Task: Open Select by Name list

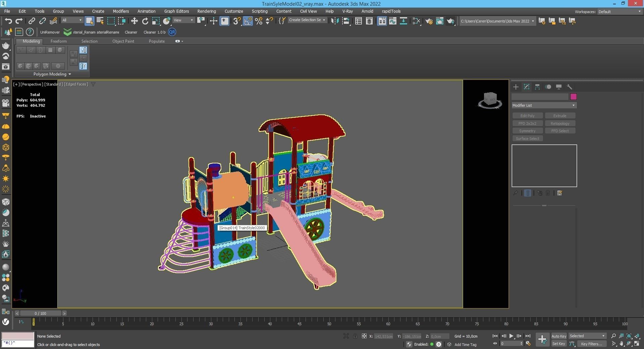Action: coord(100,21)
